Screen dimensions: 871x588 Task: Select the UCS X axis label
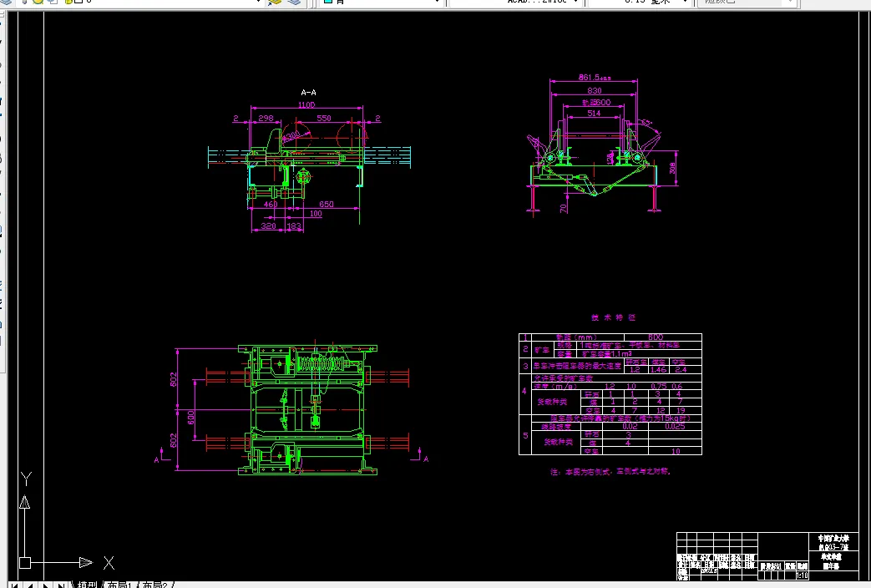pyautogui.click(x=109, y=563)
